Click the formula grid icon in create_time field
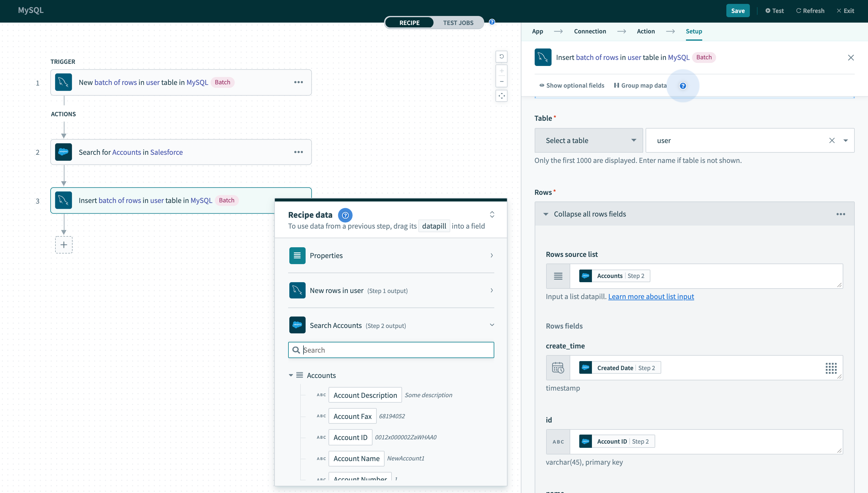Viewport: 868px width, 493px height. pyautogui.click(x=831, y=368)
